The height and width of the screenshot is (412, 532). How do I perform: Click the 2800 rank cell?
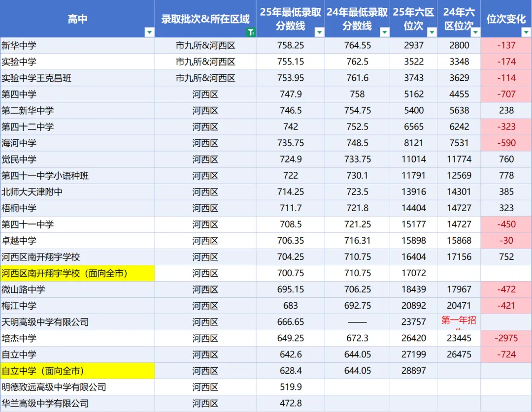pyautogui.click(x=459, y=45)
